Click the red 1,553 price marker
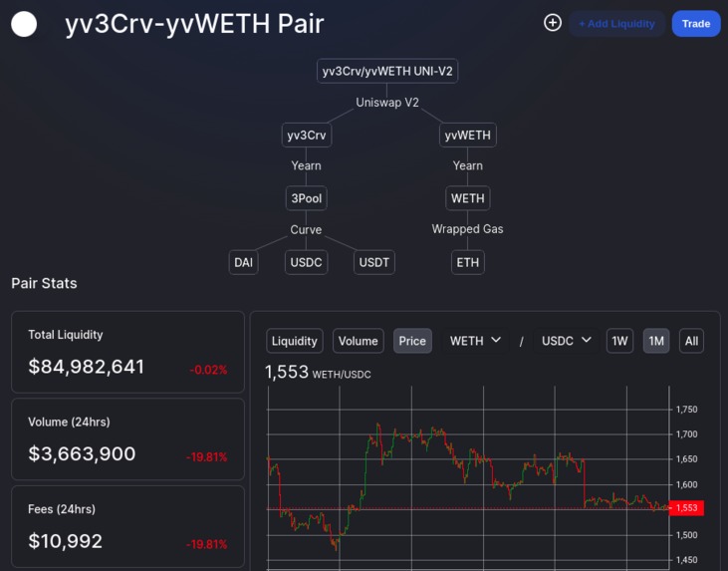 687,508
